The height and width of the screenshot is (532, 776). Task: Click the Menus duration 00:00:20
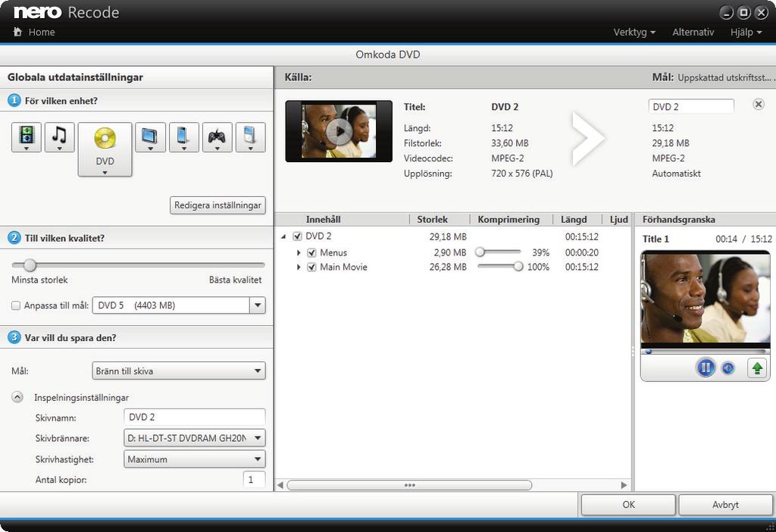[x=581, y=252]
